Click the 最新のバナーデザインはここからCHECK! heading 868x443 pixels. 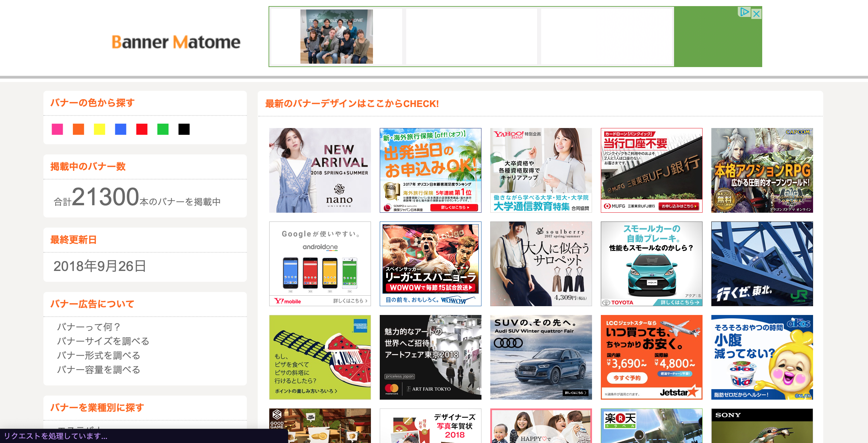tap(352, 104)
